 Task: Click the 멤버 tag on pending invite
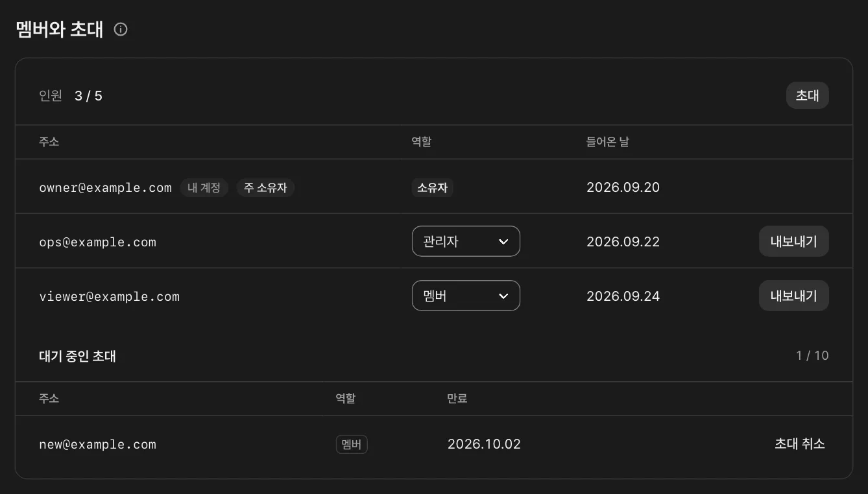pyautogui.click(x=352, y=445)
